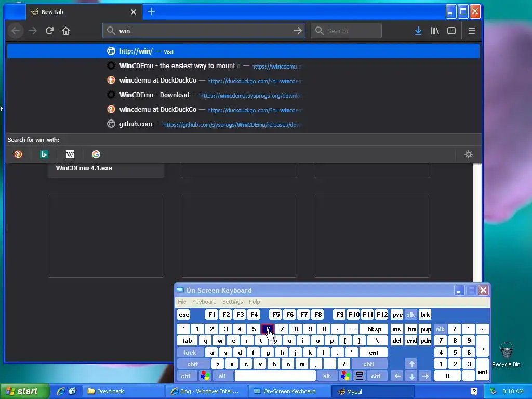Click the browser Forward arrow button
The image size is (532, 399).
click(33, 31)
